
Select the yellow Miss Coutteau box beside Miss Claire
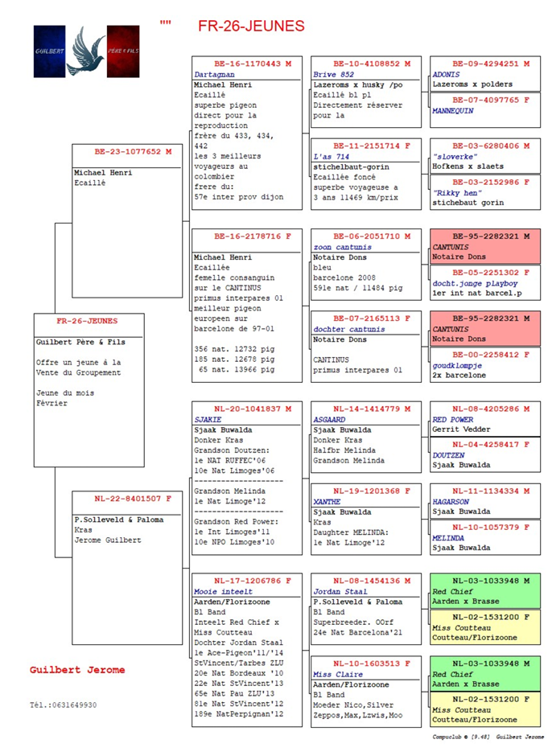(484, 709)
